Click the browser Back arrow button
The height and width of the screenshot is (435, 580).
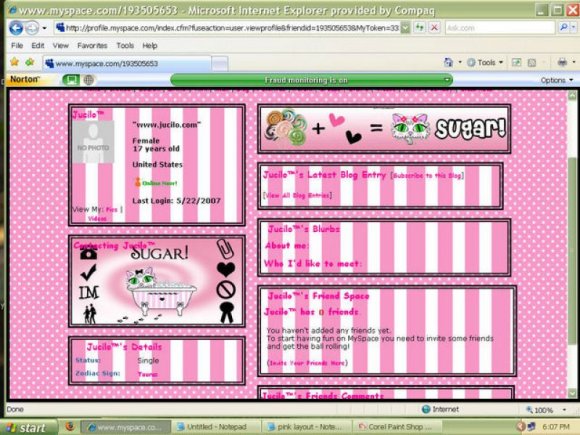(x=16, y=28)
